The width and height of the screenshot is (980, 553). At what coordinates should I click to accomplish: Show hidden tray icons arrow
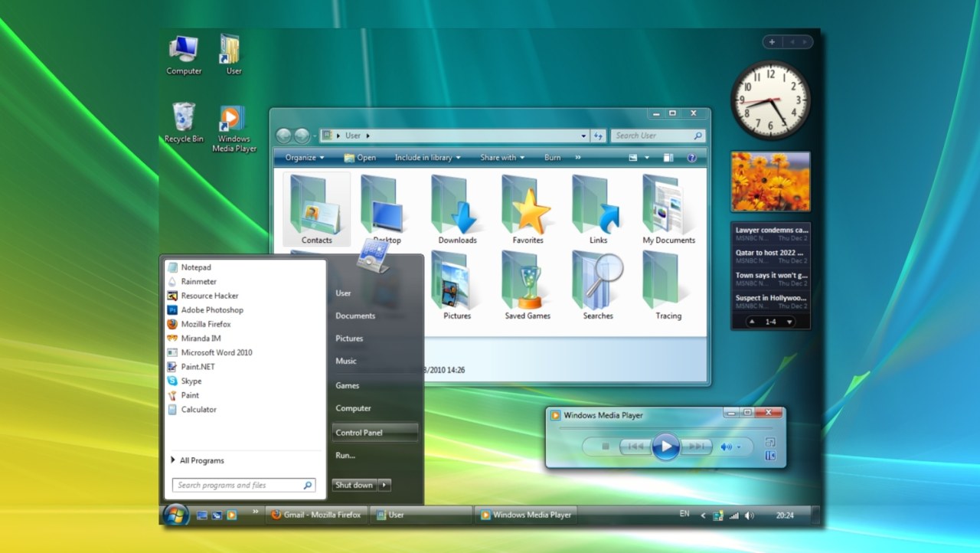coord(704,515)
